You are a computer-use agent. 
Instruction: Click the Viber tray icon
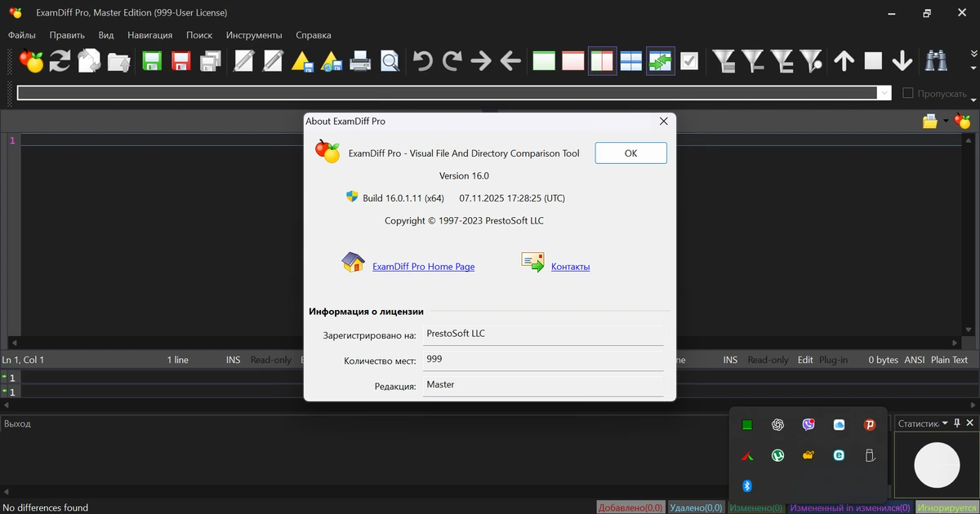[x=808, y=425]
